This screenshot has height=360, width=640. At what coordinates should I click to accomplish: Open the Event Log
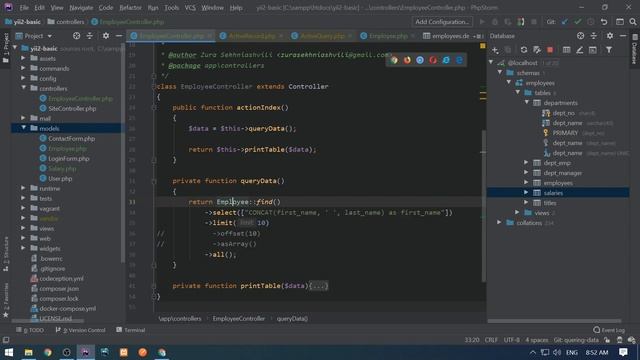pyautogui.click(x=609, y=330)
